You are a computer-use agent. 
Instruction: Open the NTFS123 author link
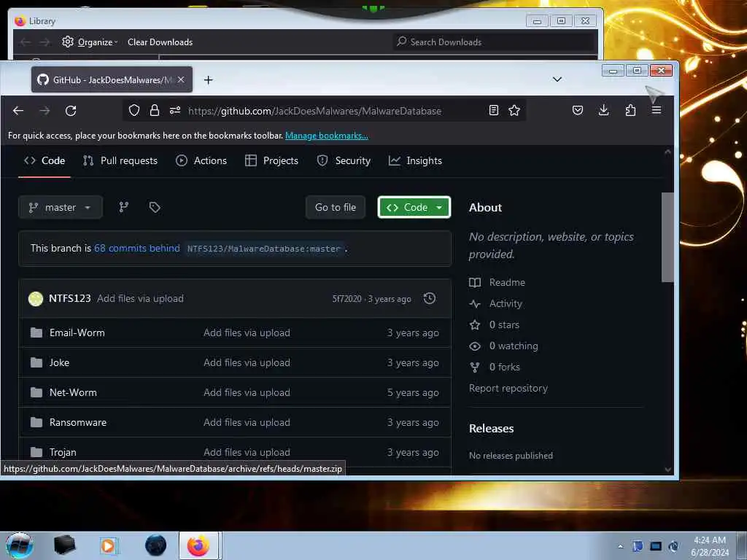click(69, 298)
